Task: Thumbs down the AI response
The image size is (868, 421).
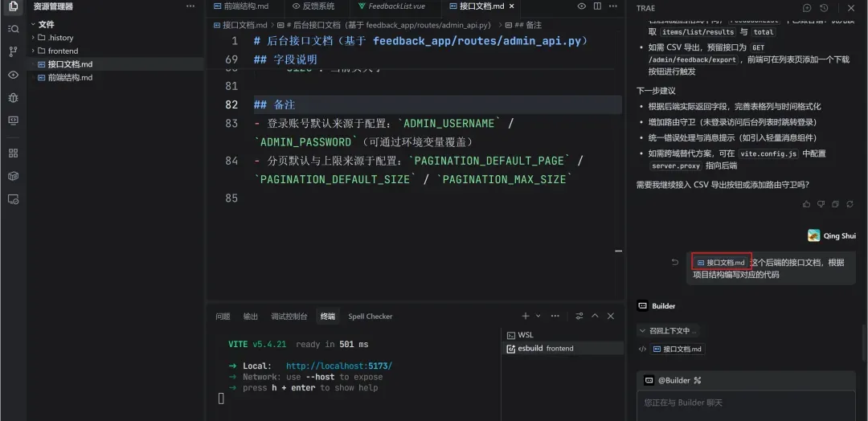Action: (x=821, y=204)
